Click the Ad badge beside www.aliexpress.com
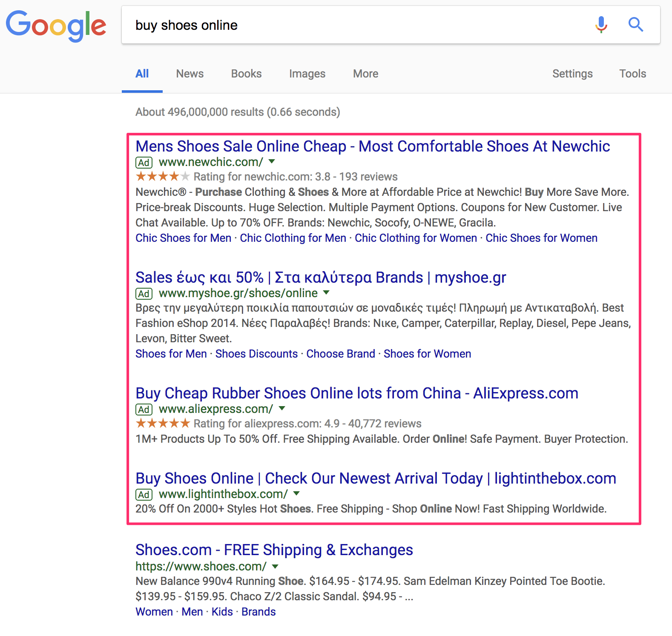672x636 pixels. [144, 410]
